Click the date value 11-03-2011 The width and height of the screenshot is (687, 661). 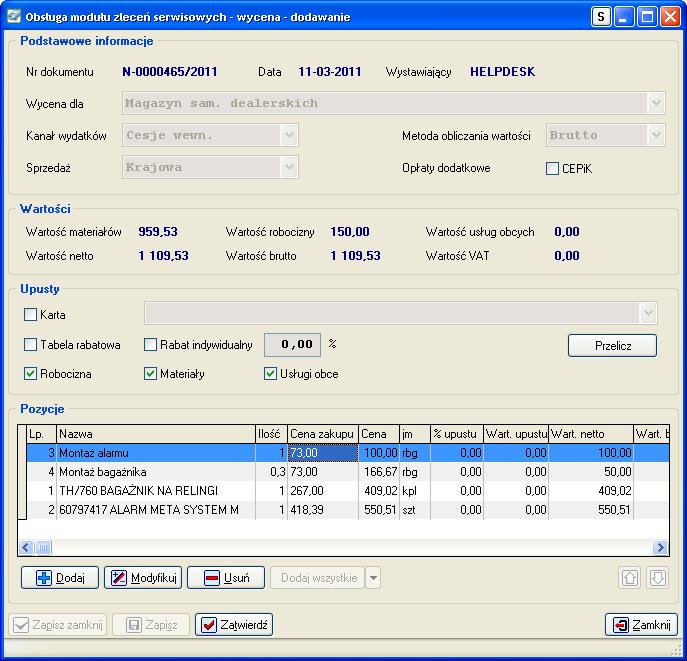(x=329, y=72)
